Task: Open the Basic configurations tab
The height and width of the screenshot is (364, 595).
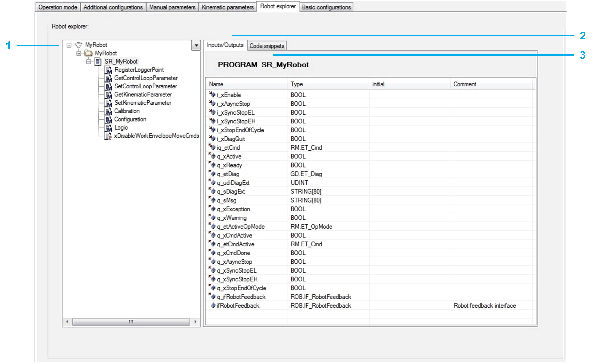Action: [x=326, y=7]
